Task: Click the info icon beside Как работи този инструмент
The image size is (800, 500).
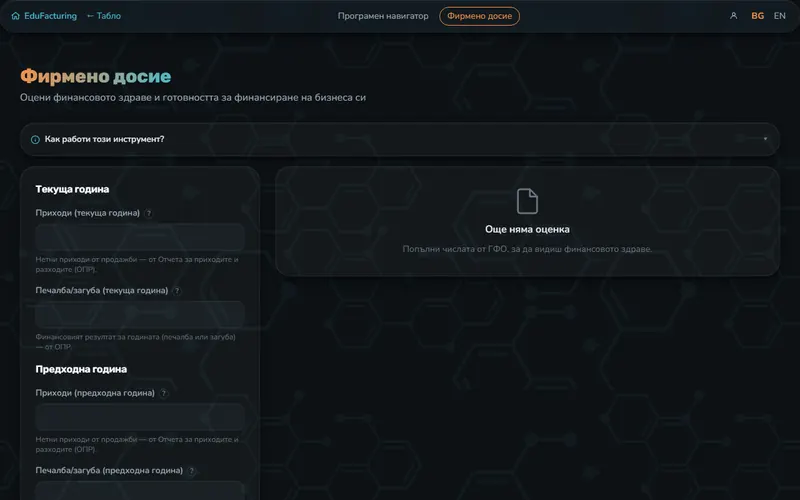Action: tap(35, 139)
